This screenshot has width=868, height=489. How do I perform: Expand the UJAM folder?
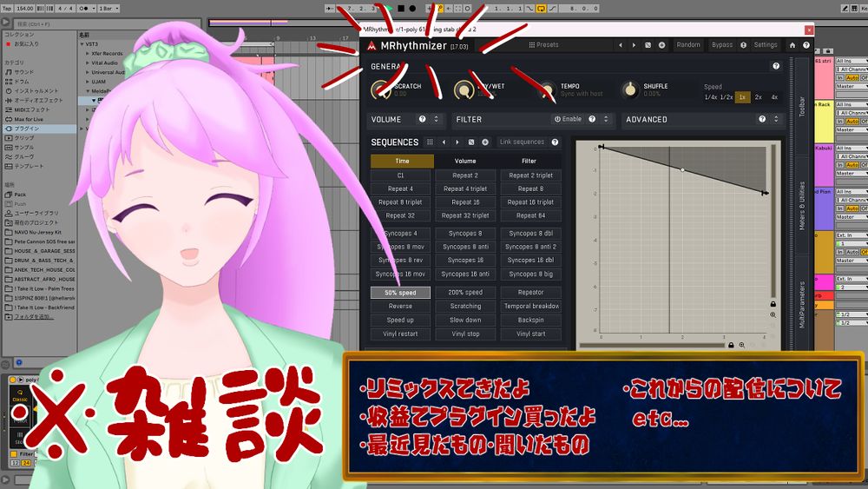pyautogui.click(x=88, y=82)
